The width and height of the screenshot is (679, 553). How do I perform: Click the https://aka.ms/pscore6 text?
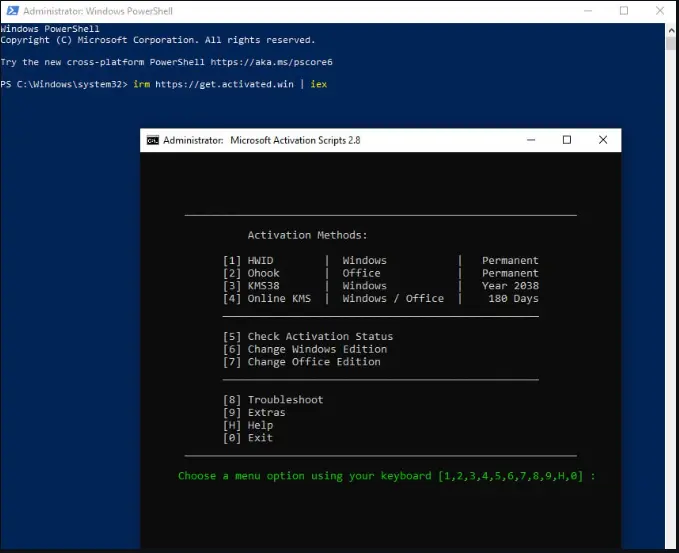coord(272,62)
